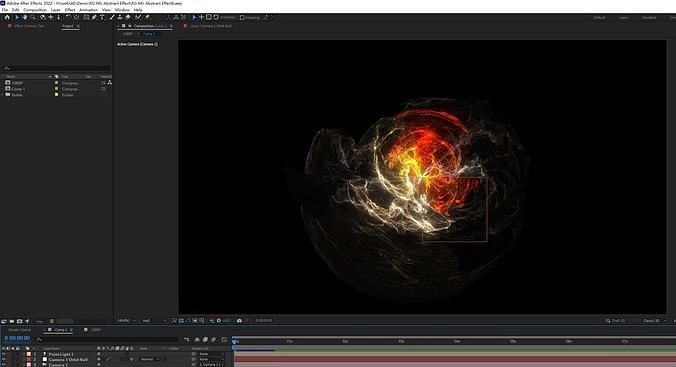Toggle visibility eye of Camera 1 Orbit Null layer
This screenshot has width=676, height=367.
coord(3,359)
